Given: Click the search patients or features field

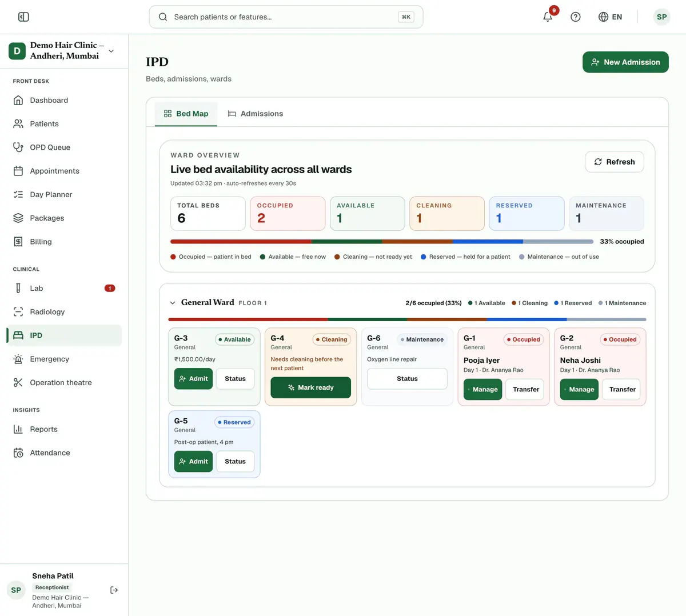Looking at the screenshot, I should (x=286, y=17).
